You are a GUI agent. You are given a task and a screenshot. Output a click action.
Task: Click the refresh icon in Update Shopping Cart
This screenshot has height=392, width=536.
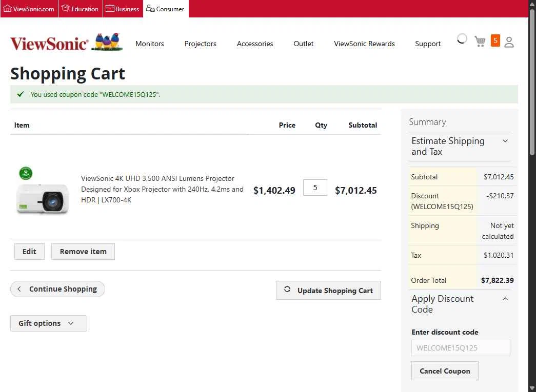[287, 289]
